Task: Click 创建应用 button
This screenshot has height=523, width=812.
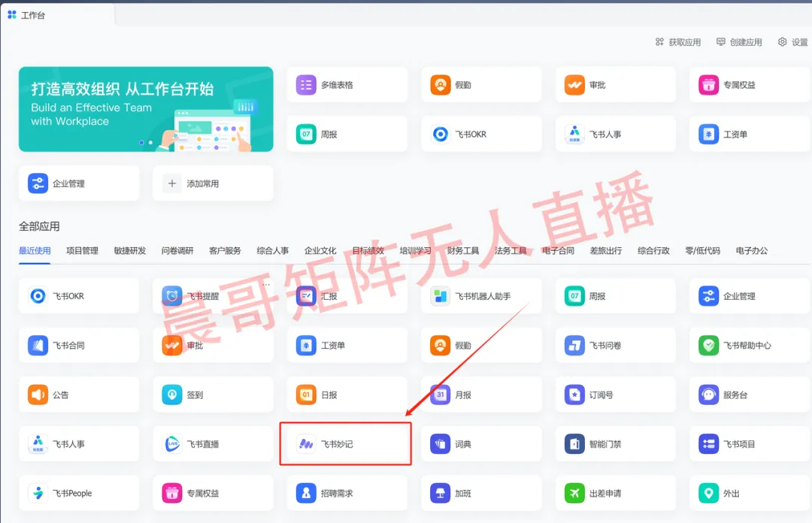Action: click(740, 42)
